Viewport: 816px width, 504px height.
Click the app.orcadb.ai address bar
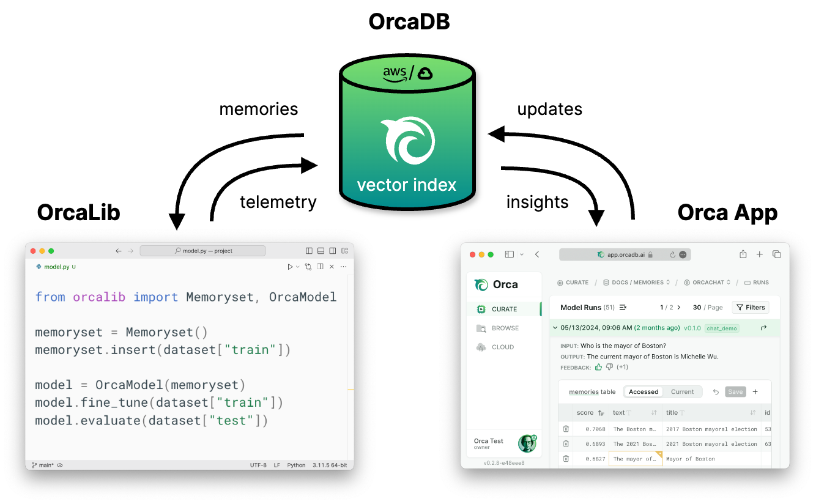625,254
